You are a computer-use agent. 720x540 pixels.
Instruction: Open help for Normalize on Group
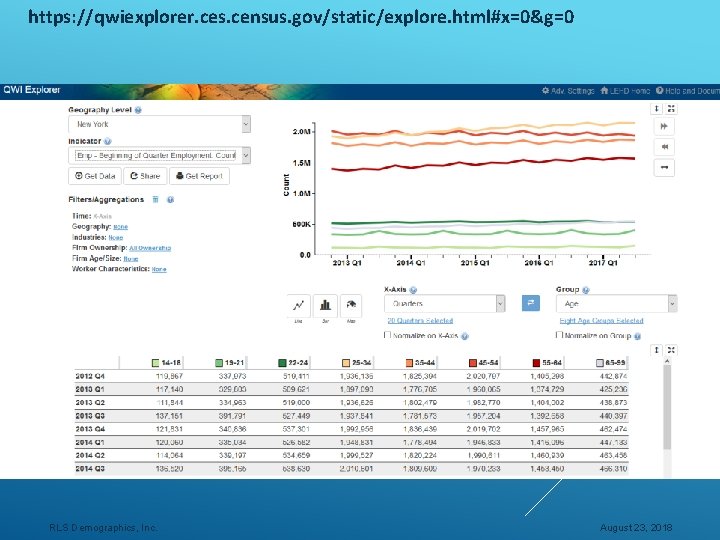[637, 336]
